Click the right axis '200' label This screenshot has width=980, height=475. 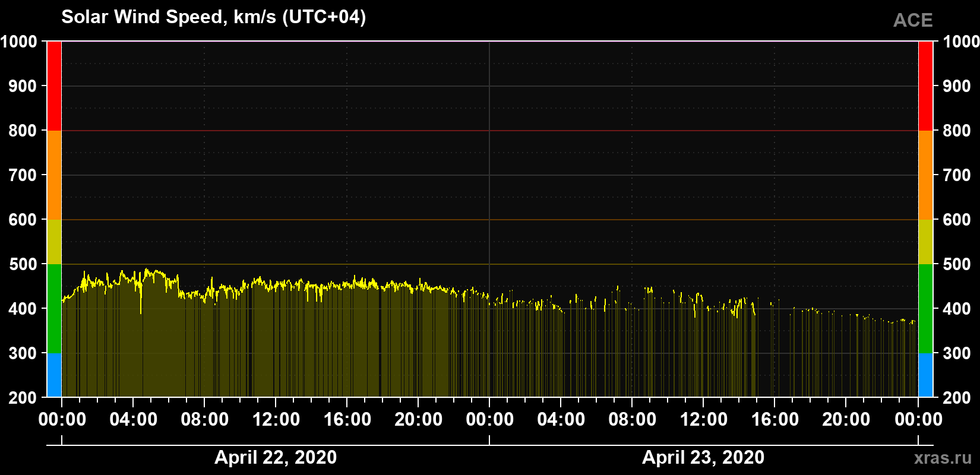957,398
